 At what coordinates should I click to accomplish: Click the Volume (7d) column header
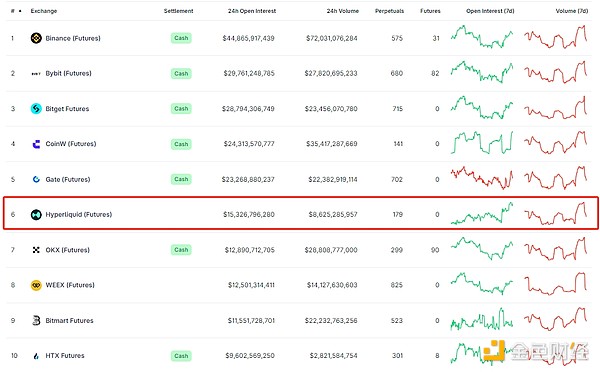(x=572, y=11)
